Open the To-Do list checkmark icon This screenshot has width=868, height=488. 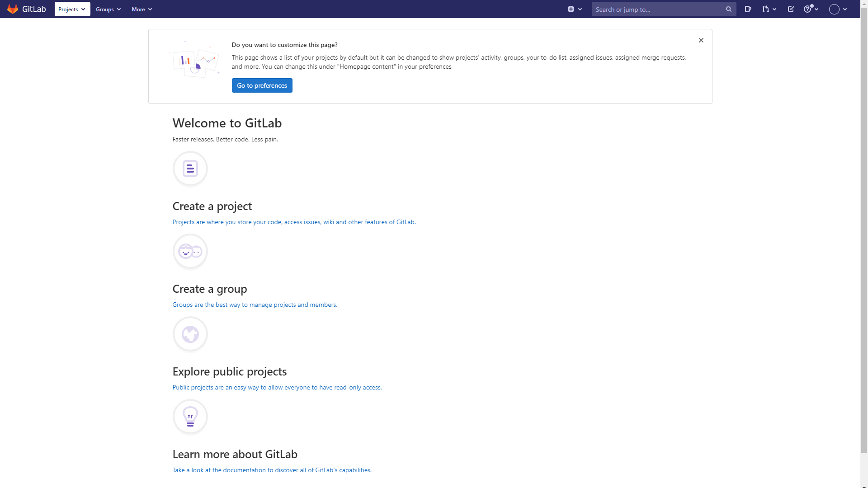pyautogui.click(x=791, y=9)
